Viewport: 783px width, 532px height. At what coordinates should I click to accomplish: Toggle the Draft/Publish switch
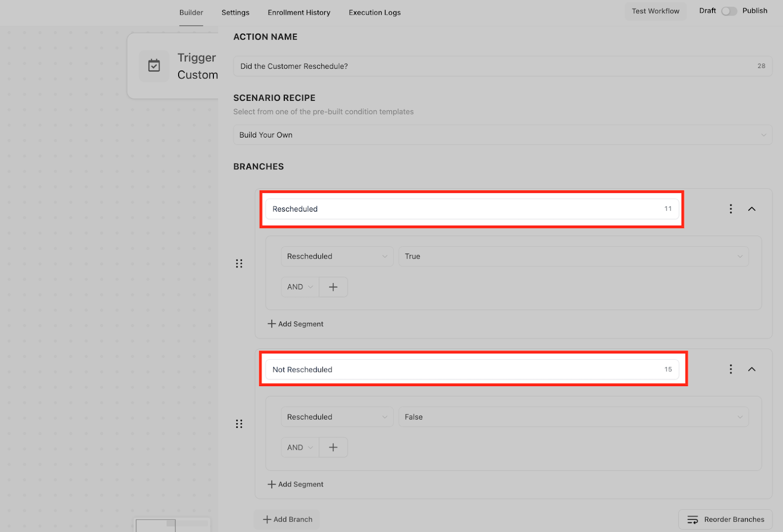pos(729,11)
